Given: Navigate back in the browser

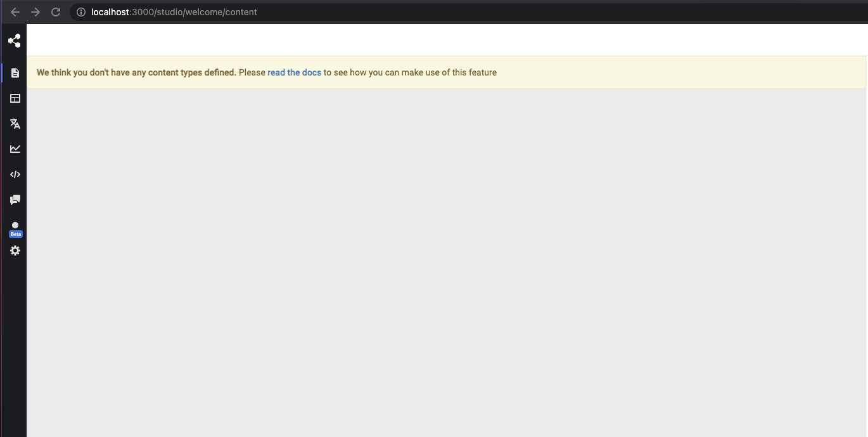Looking at the screenshot, I should pos(15,11).
